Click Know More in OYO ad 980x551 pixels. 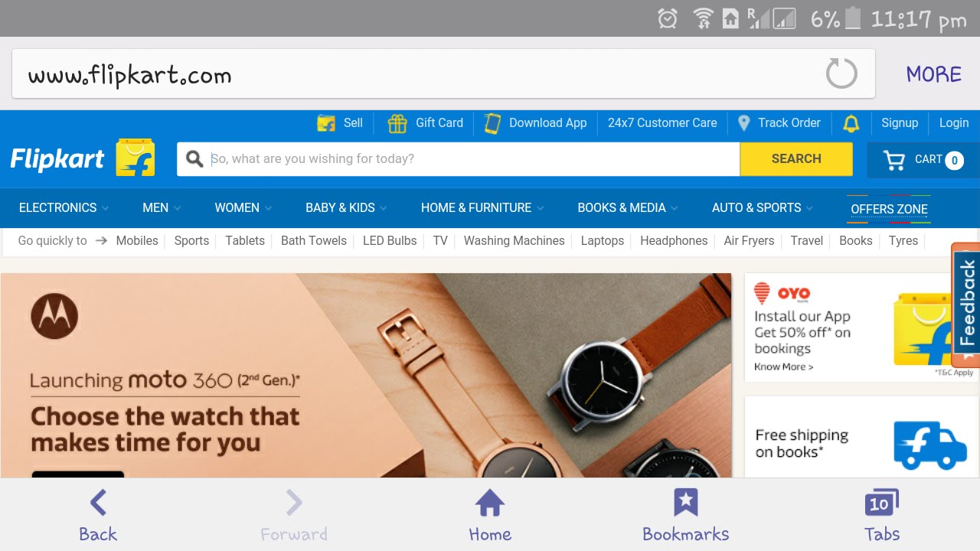click(784, 367)
